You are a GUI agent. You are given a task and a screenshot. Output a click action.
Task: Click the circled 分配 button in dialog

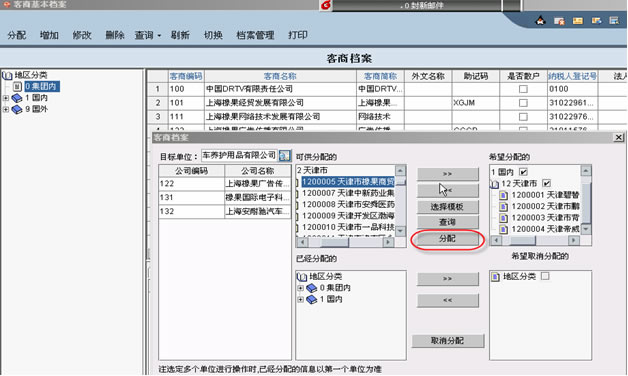447,239
